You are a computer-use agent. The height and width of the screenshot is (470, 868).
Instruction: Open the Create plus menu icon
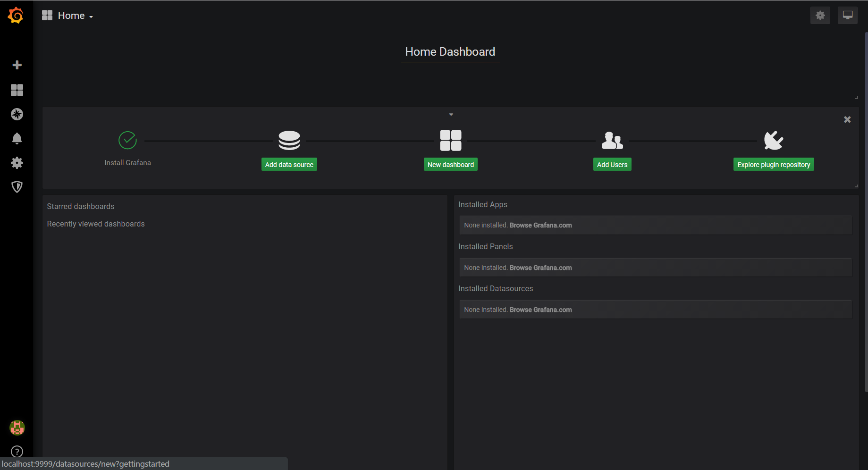[x=17, y=65]
